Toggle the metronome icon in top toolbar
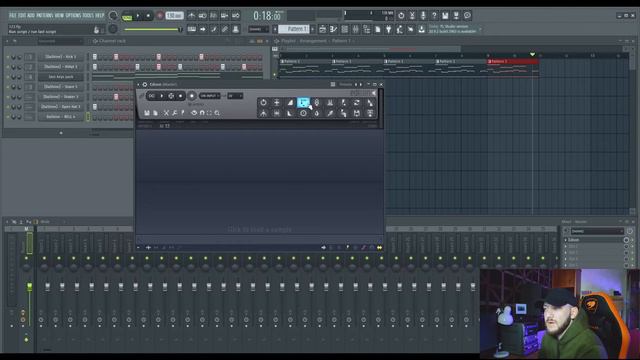This screenshot has height=360, width=640. [x=191, y=16]
